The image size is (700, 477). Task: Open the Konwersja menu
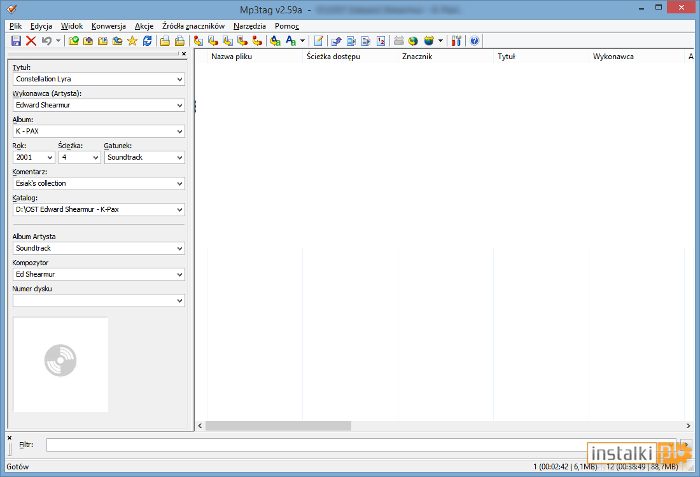108,26
